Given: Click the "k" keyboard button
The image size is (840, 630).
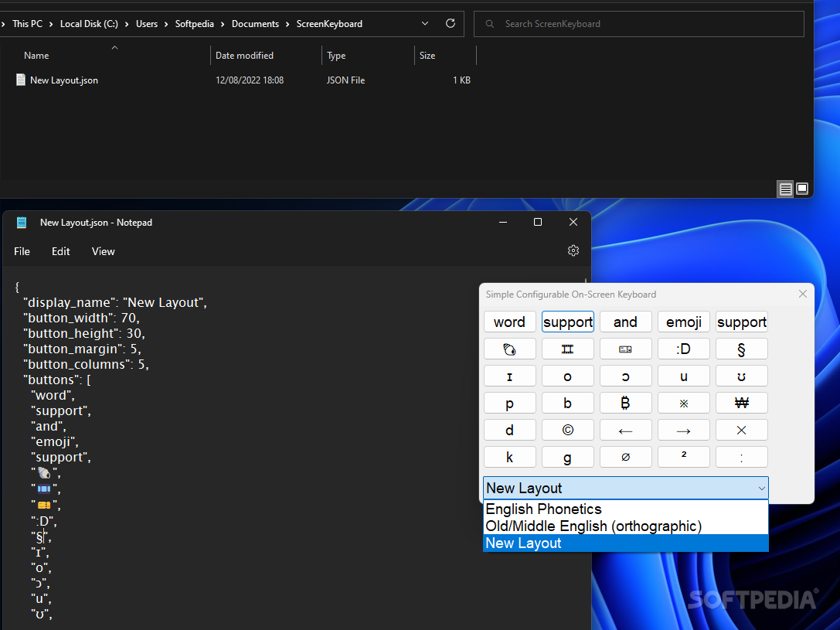Looking at the screenshot, I should click(509, 457).
